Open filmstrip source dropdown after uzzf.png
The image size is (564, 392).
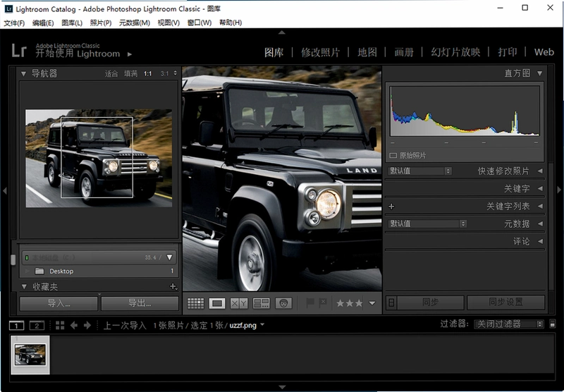click(262, 325)
